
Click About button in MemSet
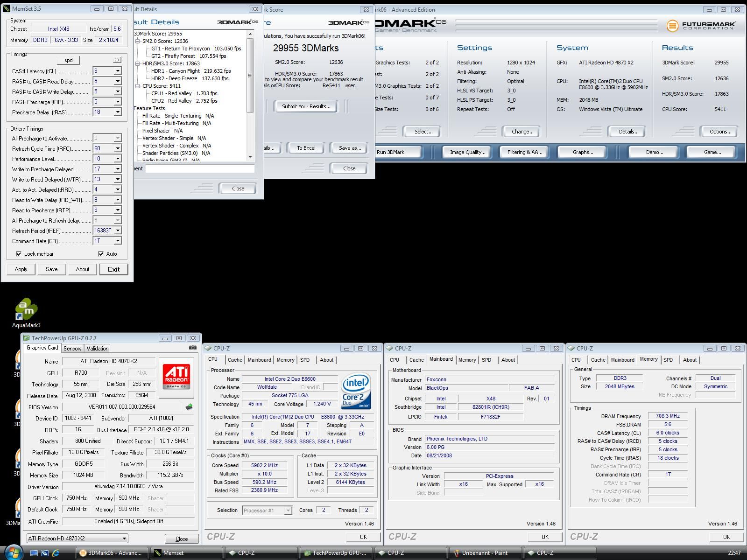click(83, 269)
